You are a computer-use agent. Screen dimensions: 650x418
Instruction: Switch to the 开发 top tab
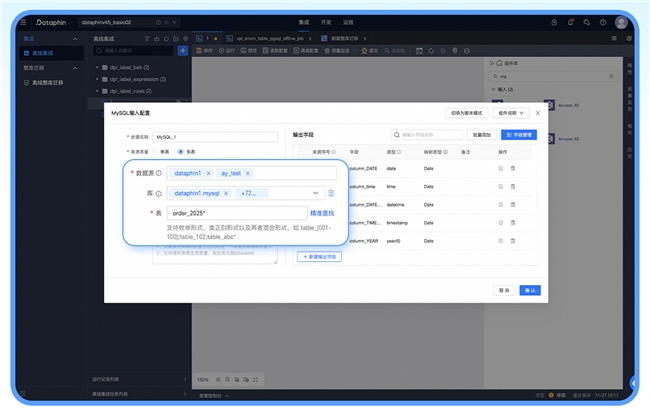326,21
